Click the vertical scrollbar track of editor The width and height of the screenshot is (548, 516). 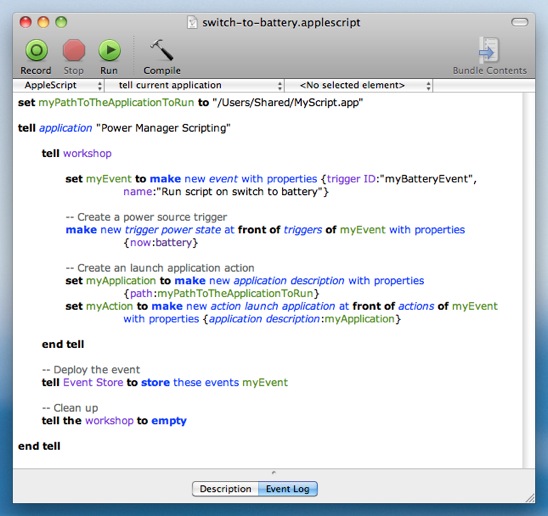[x=528, y=280]
